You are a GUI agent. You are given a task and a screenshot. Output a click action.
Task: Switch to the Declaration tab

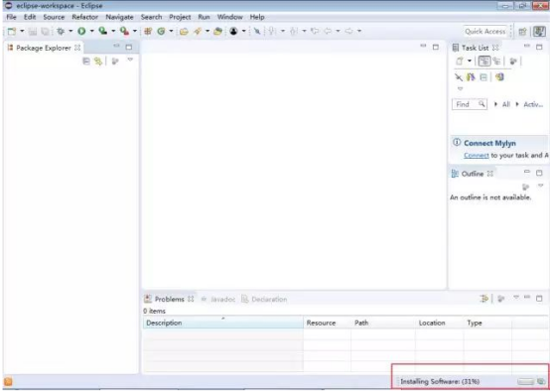point(264,299)
